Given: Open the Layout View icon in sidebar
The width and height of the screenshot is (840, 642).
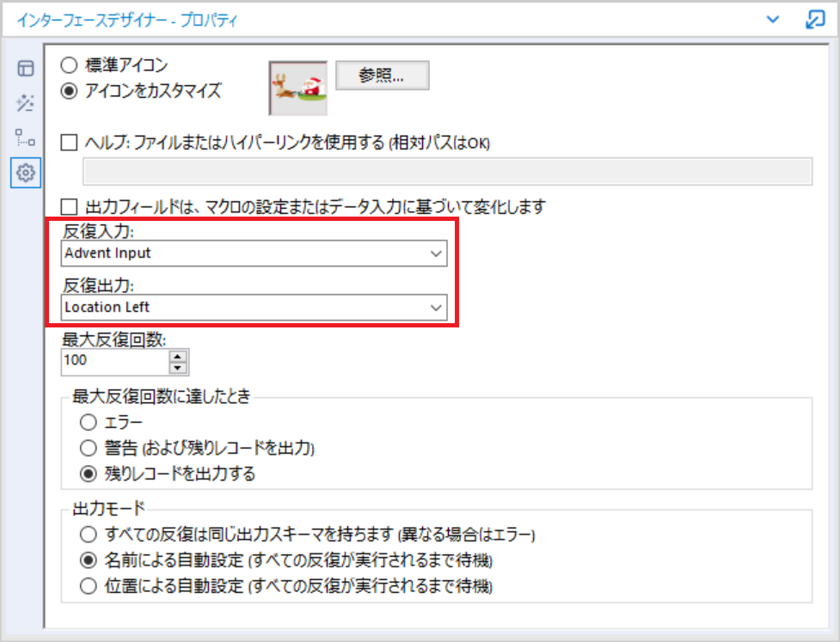Looking at the screenshot, I should click(x=25, y=69).
